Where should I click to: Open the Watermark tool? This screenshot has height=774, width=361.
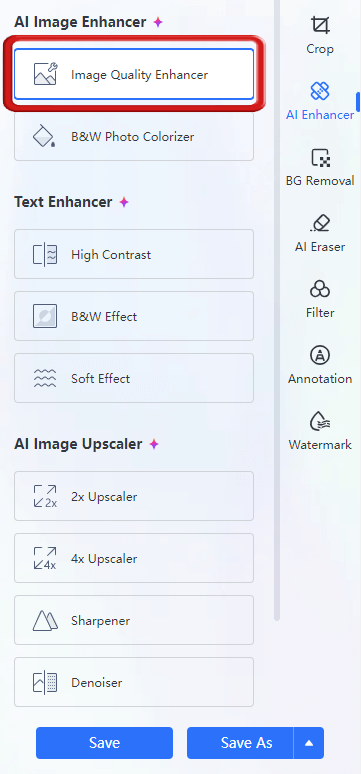coord(320,431)
